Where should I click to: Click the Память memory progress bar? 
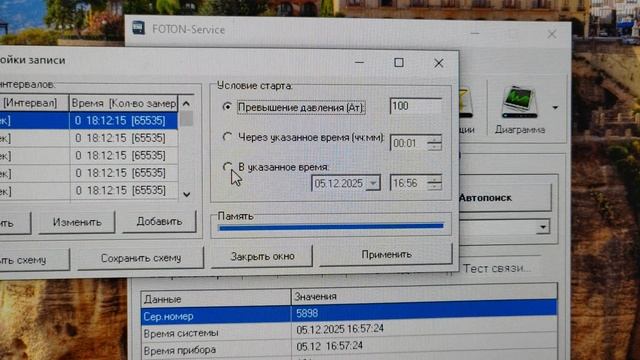tap(331, 227)
